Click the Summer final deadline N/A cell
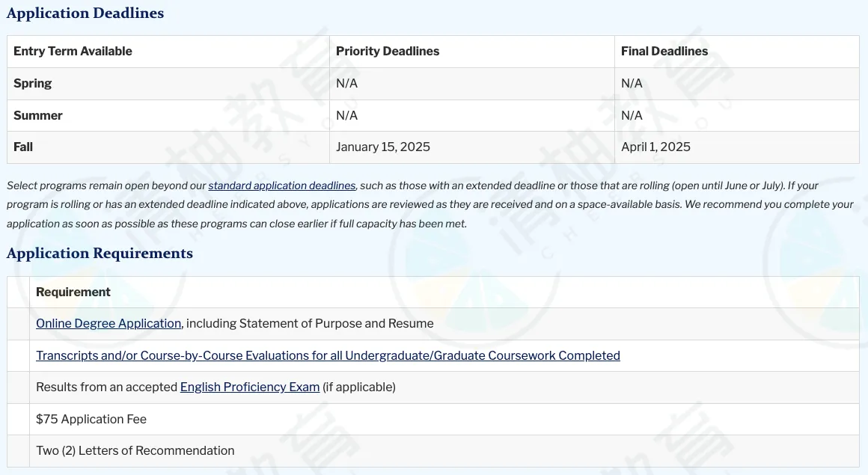868x475 pixels. pos(632,116)
